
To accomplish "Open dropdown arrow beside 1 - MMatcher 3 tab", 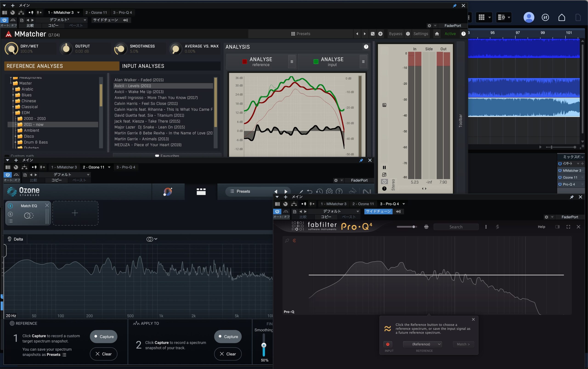I will point(78,13).
